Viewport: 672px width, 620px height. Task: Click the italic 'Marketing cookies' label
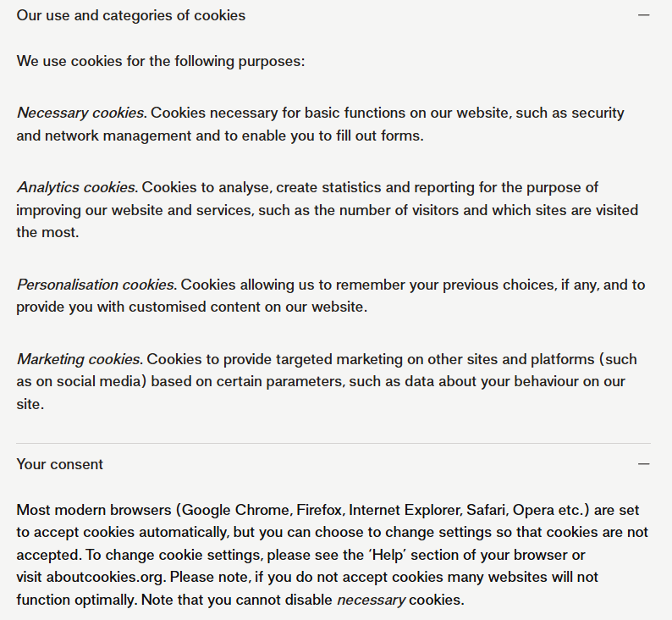click(80, 359)
